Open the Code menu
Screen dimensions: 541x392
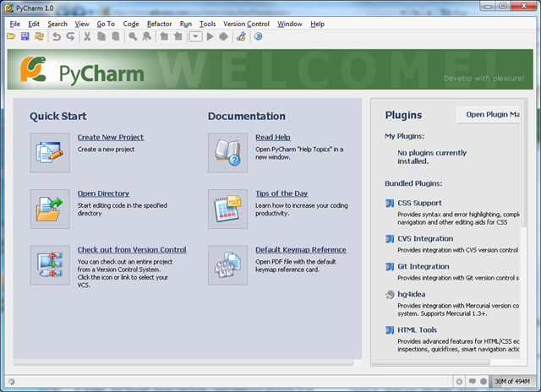click(x=131, y=24)
